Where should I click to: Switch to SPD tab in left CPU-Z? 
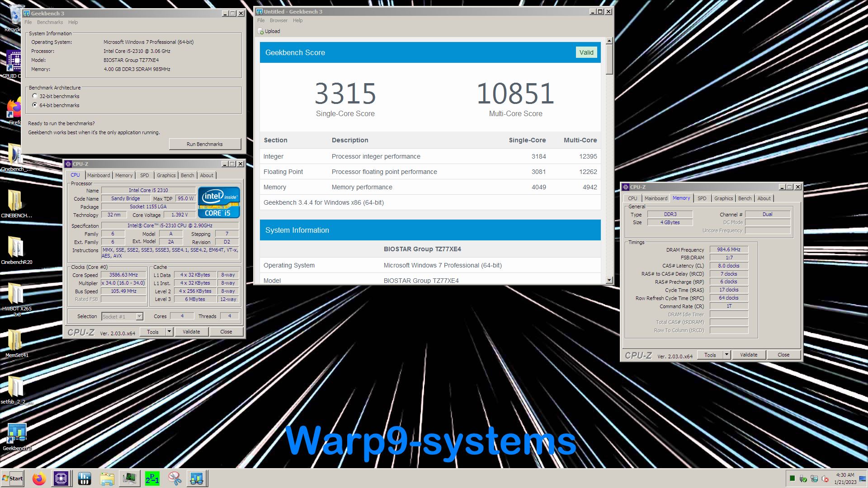tap(145, 175)
